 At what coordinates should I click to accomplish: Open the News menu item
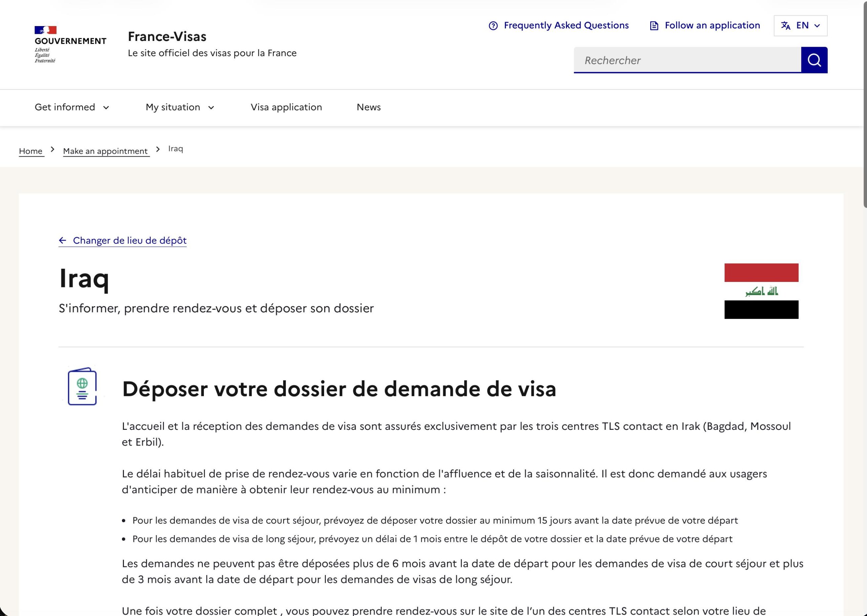coord(368,107)
